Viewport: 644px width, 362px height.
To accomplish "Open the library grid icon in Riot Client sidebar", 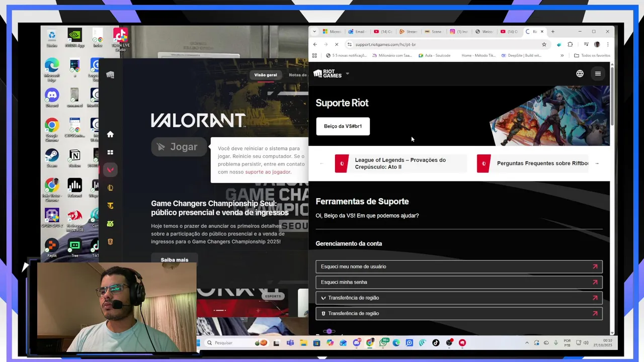I will [110, 152].
